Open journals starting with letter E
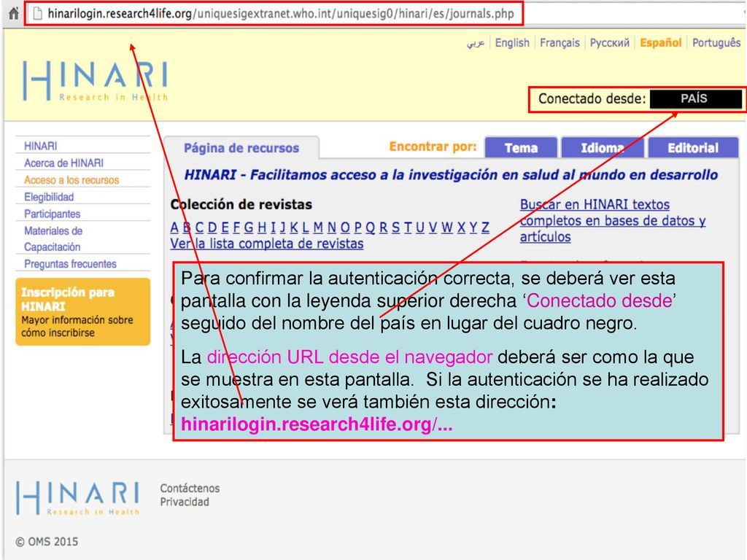 [225, 227]
